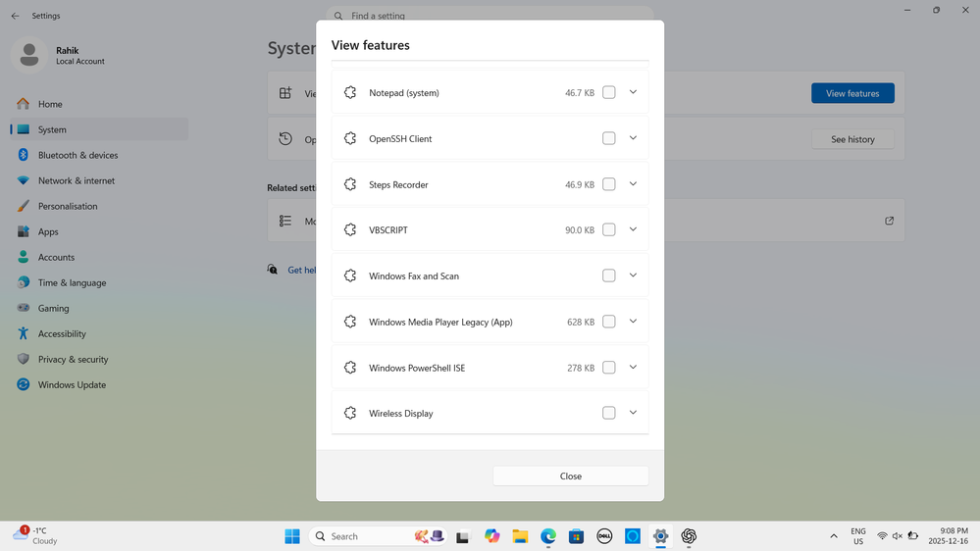Expand Windows Fax and Scan chevron
The width and height of the screenshot is (980, 551).
click(x=633, y=275)
